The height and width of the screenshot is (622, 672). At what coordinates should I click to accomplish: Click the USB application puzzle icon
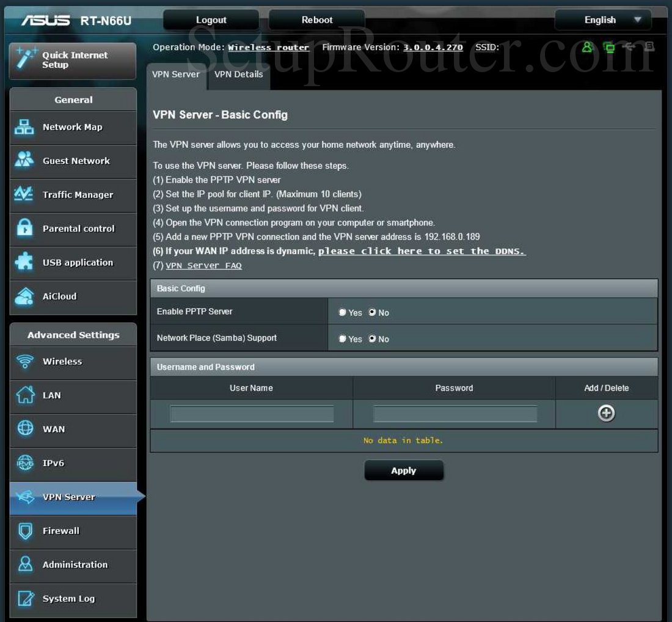pos(24,262)
